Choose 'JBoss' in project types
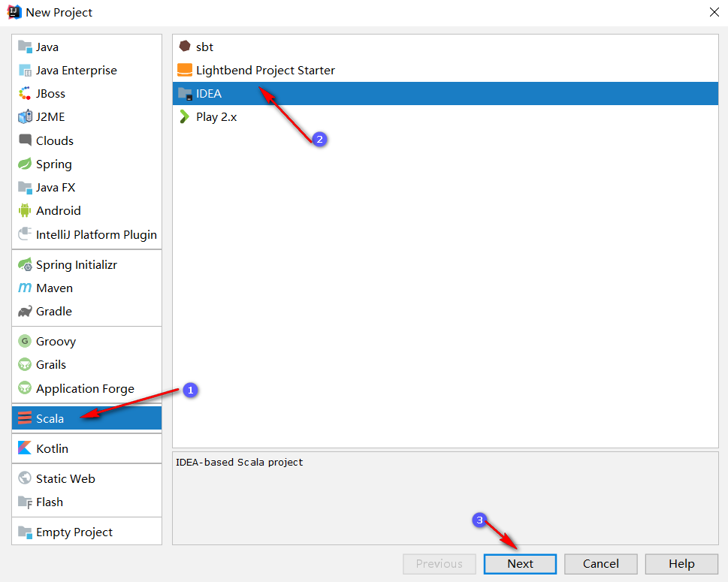 50,93
